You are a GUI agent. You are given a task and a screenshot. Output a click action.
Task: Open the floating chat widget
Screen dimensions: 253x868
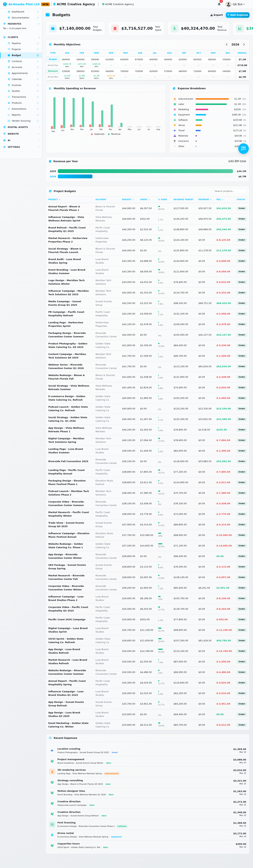click(x=243, y=149)
